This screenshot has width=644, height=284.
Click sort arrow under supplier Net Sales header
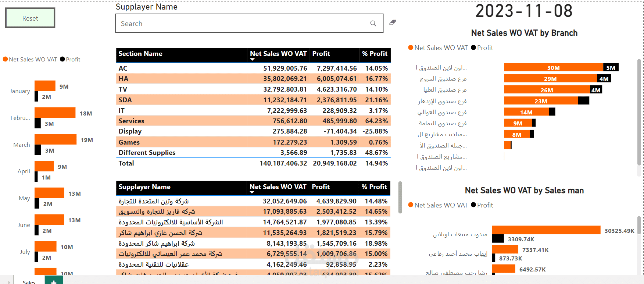[x=252, y=192]
